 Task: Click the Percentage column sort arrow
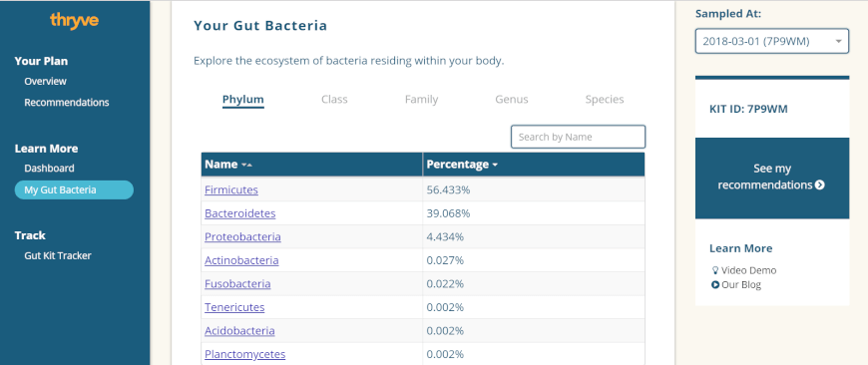point(495,165)
